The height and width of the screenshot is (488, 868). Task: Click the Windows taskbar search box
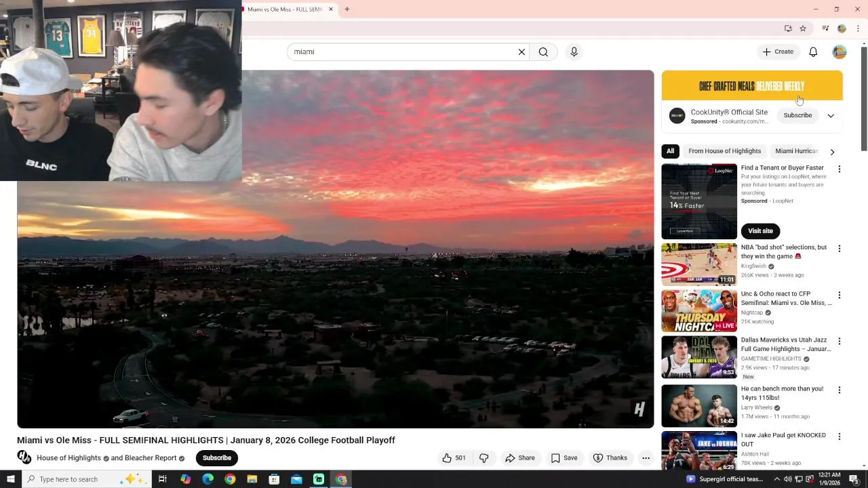click(87, 479)
